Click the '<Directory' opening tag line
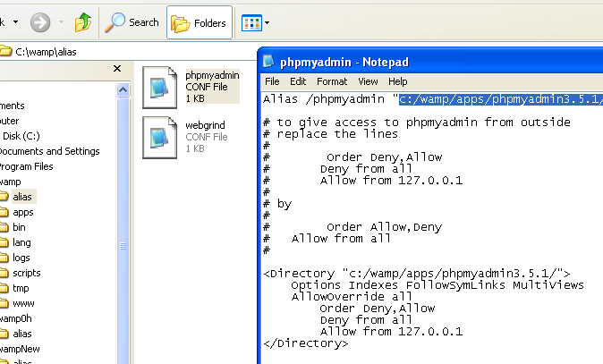Viewport: 603px width, 364px height. tap(417, 274)
